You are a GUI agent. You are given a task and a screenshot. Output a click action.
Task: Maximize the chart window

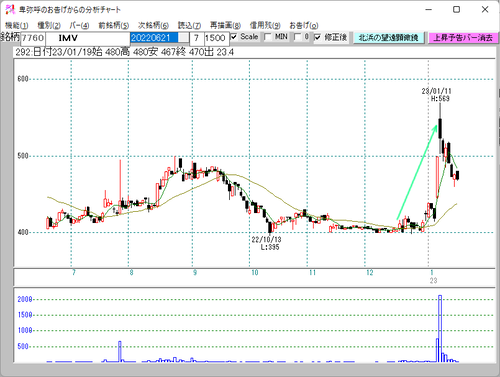click(x=457, y=9)
